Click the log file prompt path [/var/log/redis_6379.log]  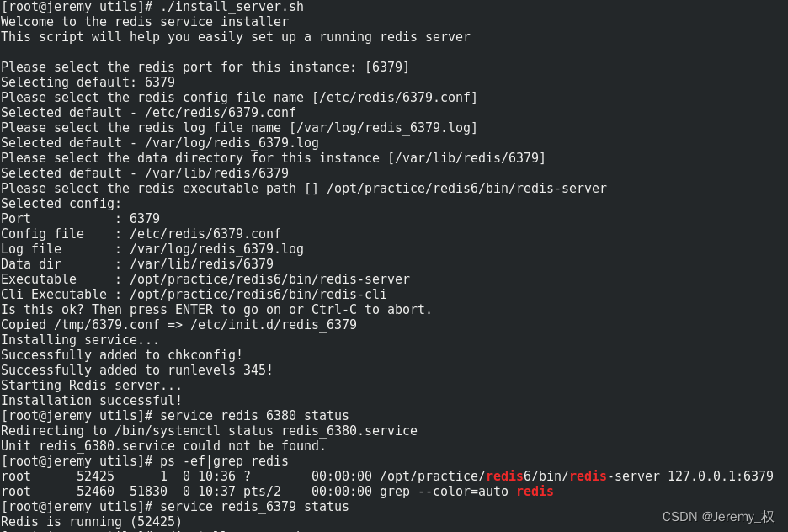coord(383,128)
